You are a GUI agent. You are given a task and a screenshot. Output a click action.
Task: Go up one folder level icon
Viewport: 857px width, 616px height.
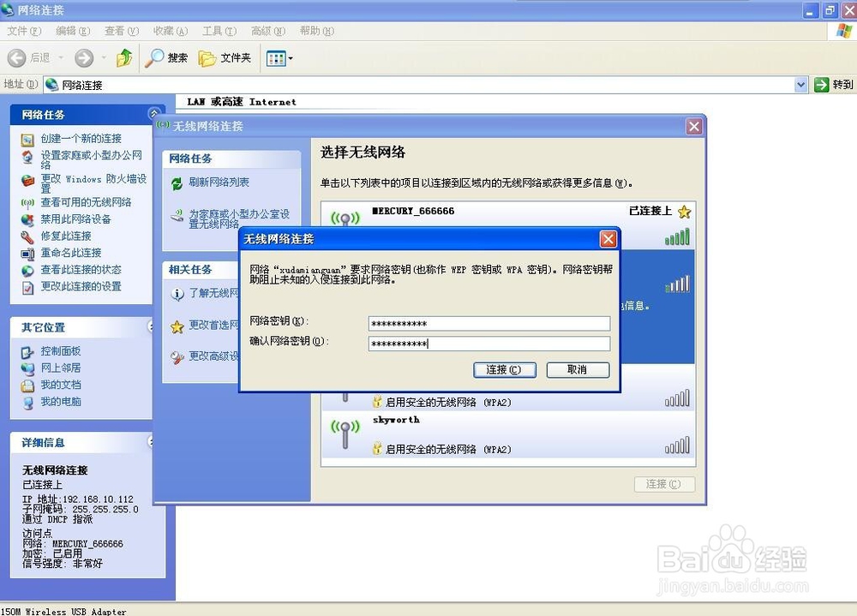[124, 58]
